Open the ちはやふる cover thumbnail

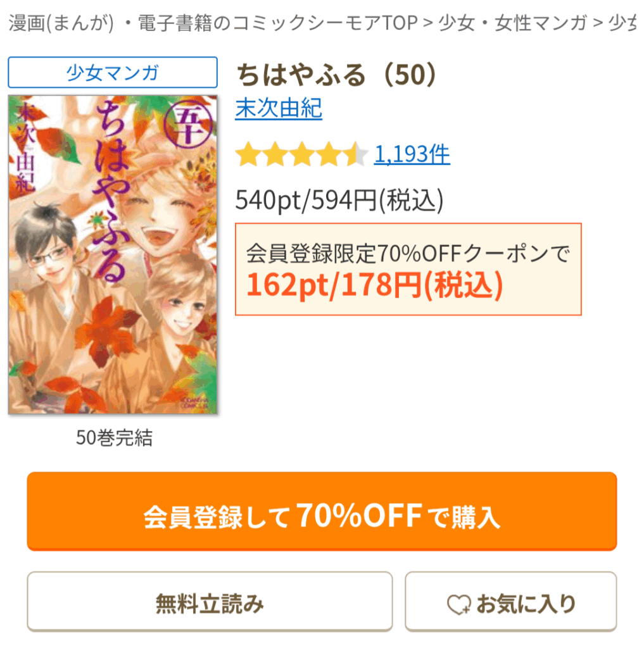pos(113,254)
